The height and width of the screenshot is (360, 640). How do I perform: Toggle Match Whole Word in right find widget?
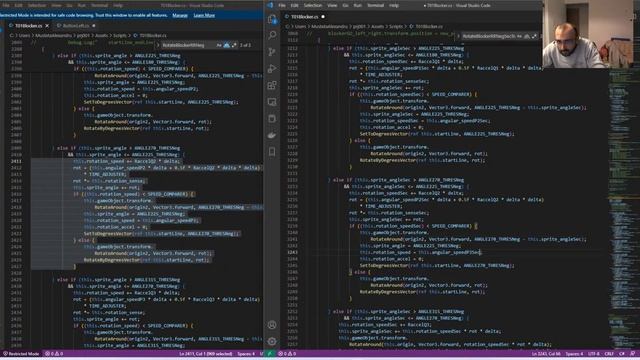tap(527, 36)
